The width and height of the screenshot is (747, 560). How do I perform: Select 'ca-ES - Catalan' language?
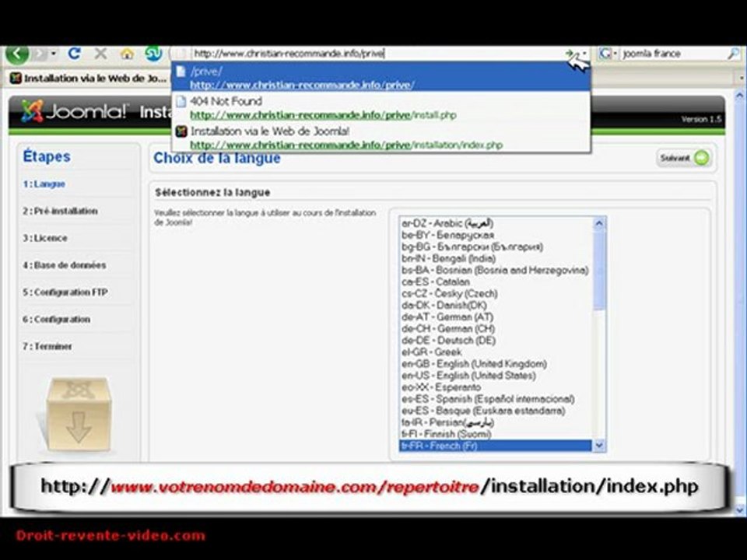coord(496,282)
